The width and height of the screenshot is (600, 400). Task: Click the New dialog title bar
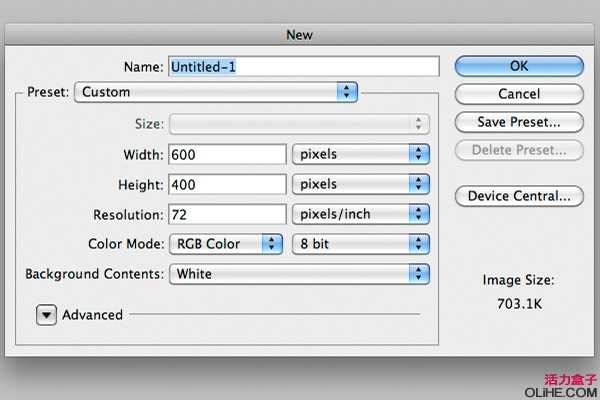point(300,34)
